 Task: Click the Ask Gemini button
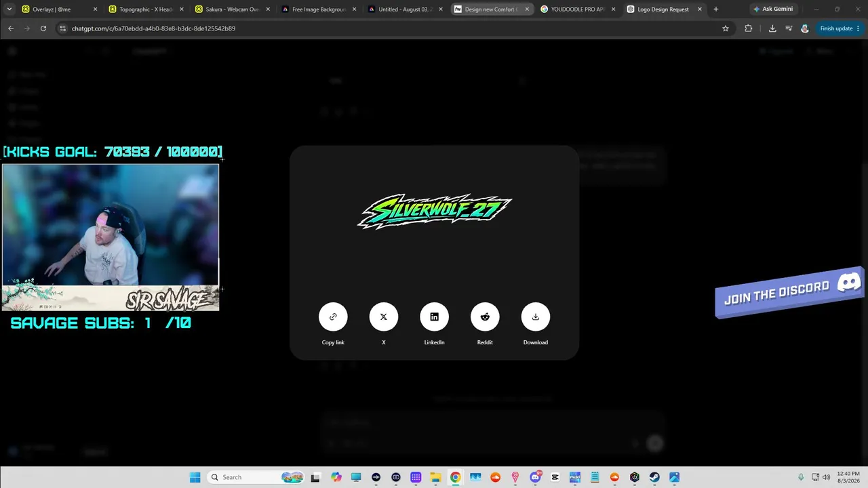pos(773,9)
